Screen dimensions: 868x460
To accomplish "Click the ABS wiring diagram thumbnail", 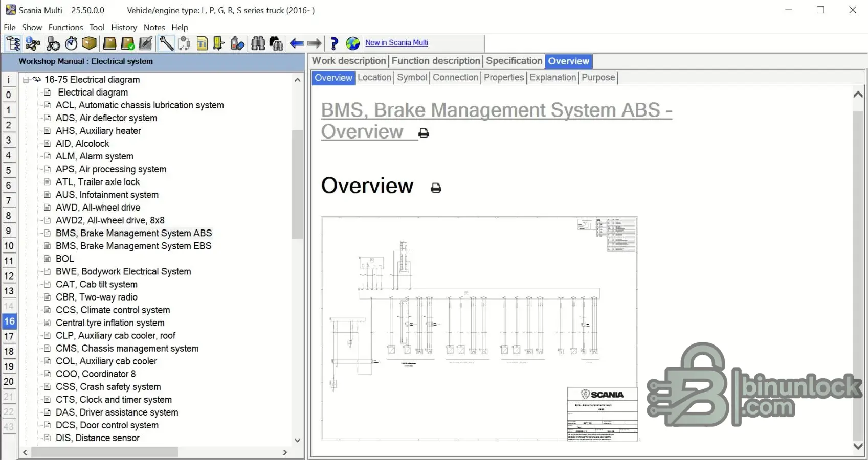I will point(480,328).
